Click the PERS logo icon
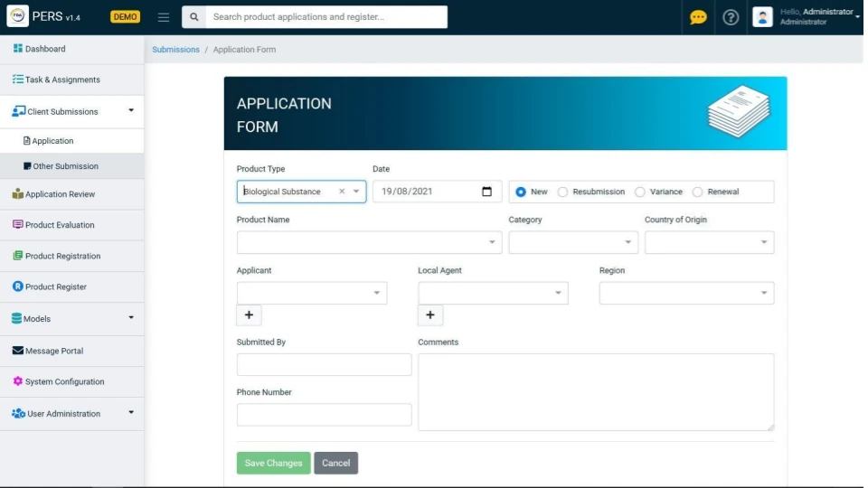The height and width of the screenshot is (488, 868). click(x=17, y=16)
